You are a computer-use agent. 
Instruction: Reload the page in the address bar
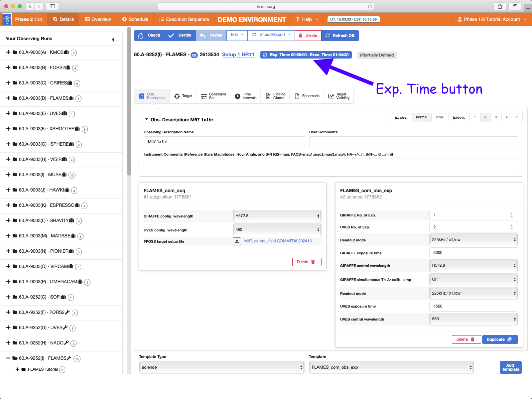[370, 6]
